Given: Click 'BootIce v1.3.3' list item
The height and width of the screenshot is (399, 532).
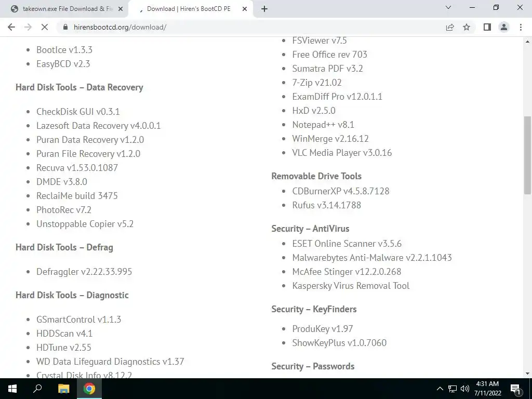Looking at the screenshot, I should [64, 50].
